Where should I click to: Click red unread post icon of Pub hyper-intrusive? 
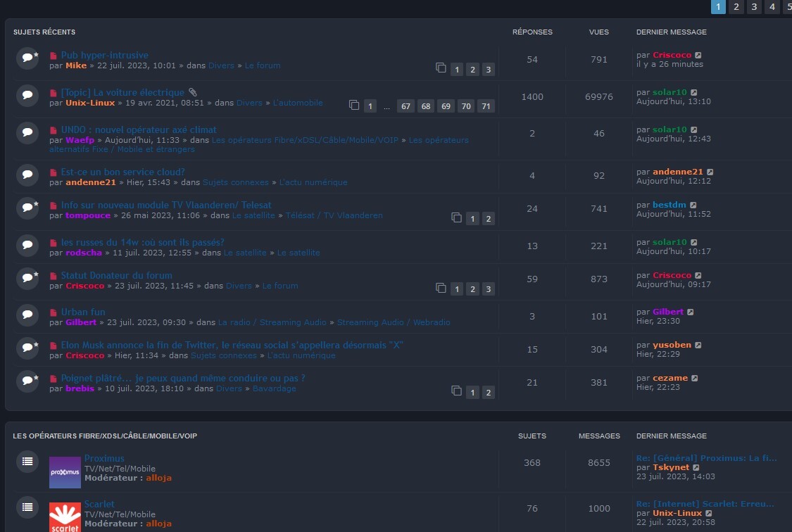click(53, 56)
